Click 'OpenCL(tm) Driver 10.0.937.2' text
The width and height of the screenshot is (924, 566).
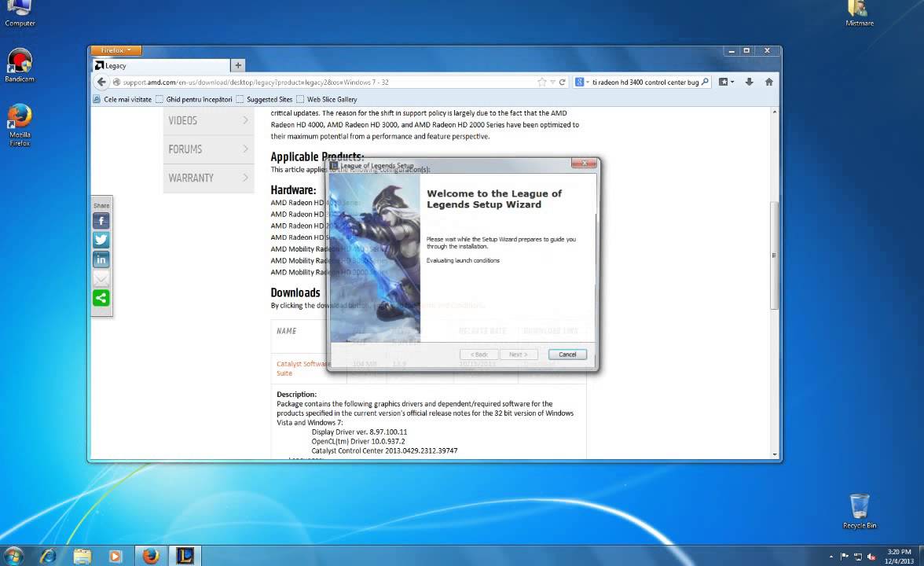357,441
